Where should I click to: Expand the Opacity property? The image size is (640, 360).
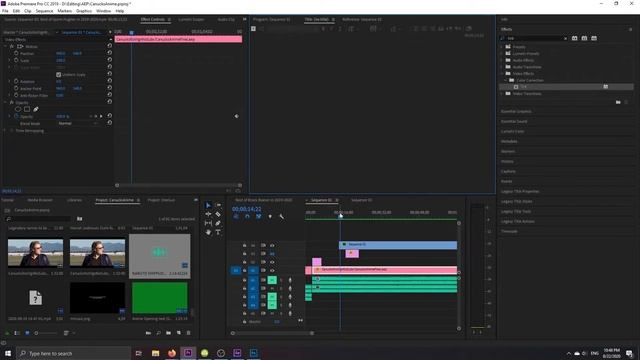[x=10, y=116]
